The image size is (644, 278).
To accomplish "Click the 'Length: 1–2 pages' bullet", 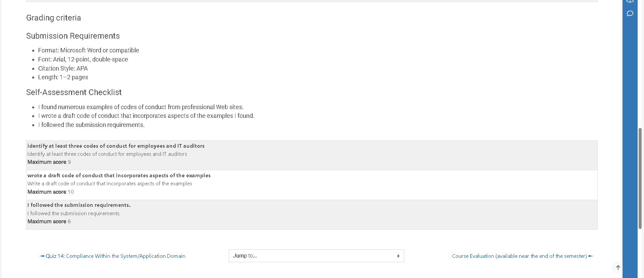I will pos(63,77).
